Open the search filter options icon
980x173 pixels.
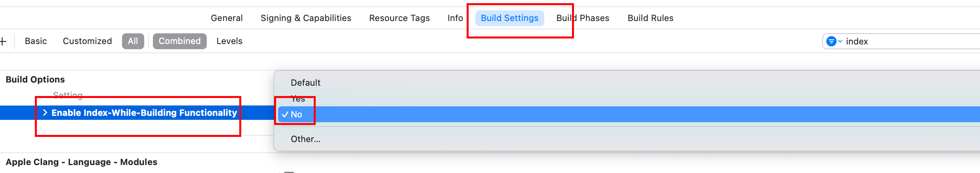click(833, 41)
